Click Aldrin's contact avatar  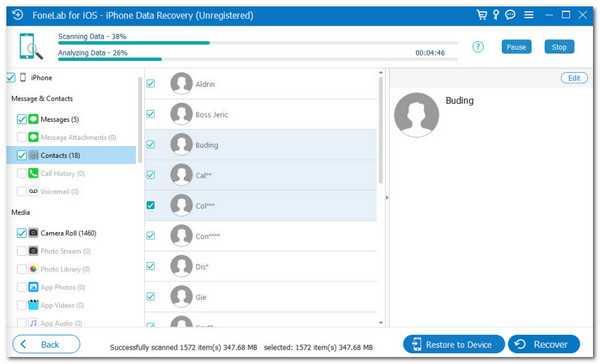(181, 83)
